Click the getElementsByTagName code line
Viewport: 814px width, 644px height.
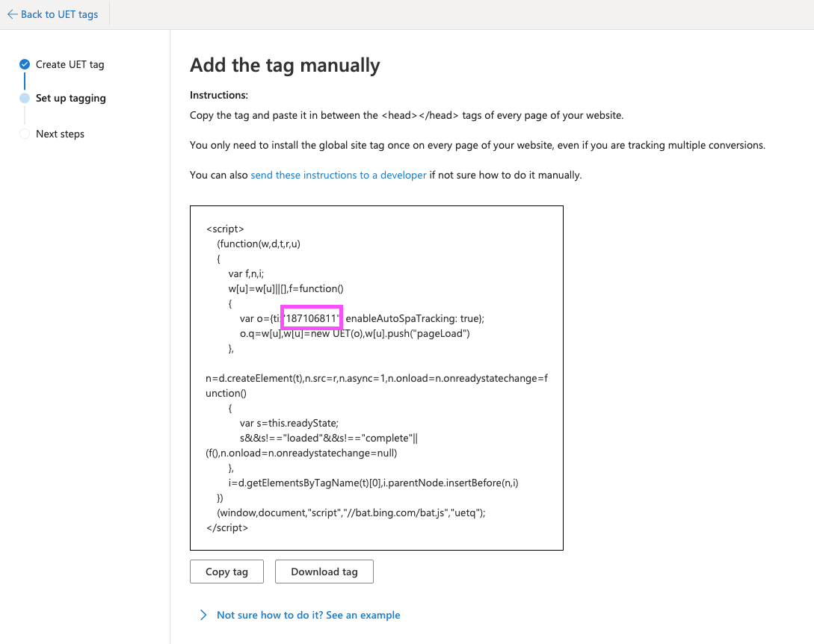click(373, 483)
